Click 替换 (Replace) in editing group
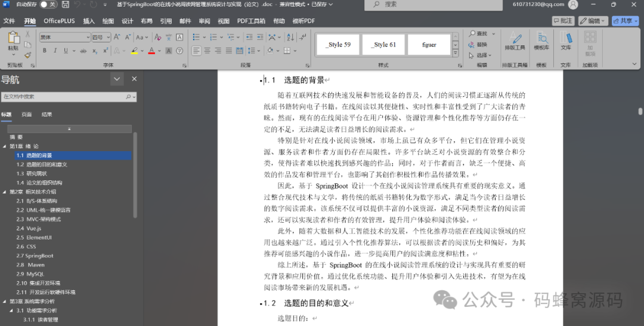The image size is (644, 326). pos(478,44)
